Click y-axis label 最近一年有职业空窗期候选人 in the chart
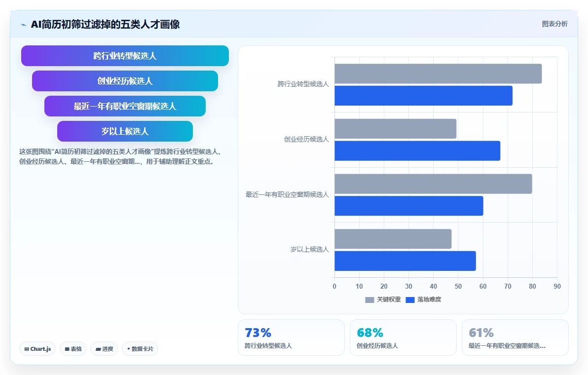588x375 pixels. point(287,194)
